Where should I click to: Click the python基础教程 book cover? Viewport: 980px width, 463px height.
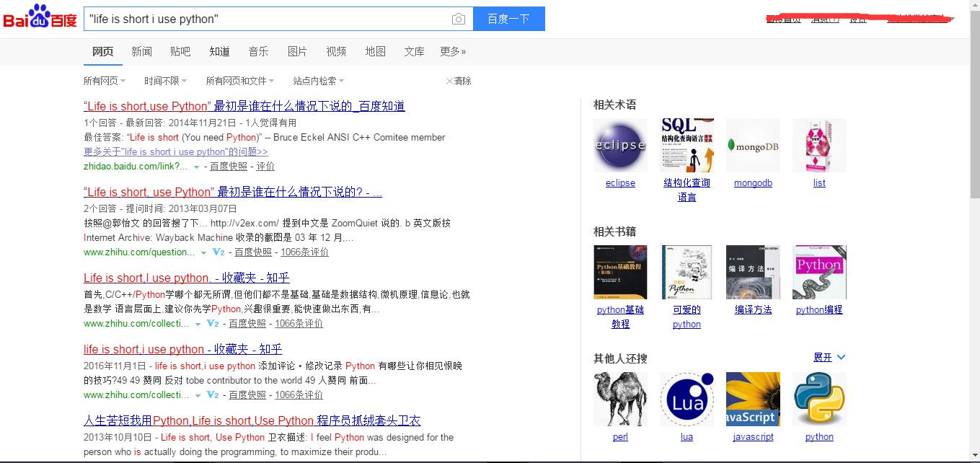point(620,272)
